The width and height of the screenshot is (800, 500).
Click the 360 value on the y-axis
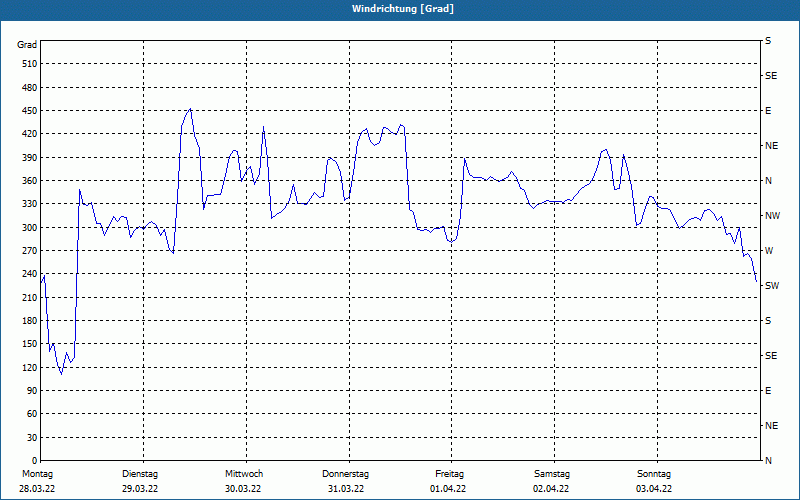tap(29, 181)
